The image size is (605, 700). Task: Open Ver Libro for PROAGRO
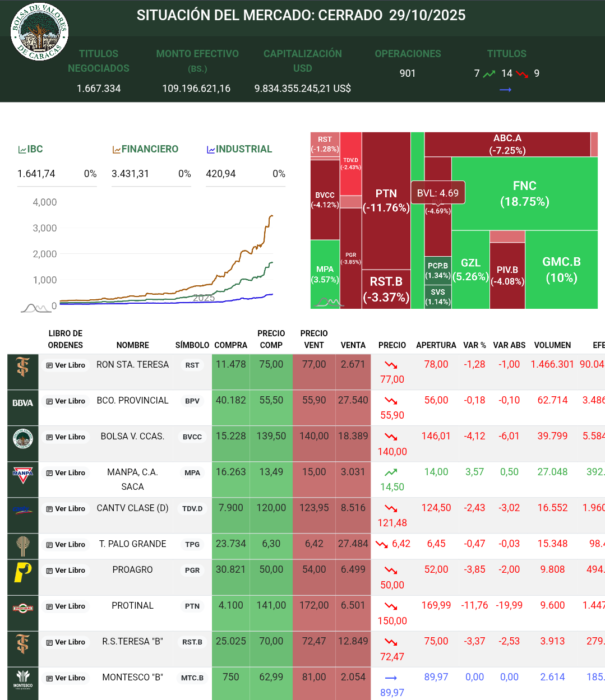click(x=66, y=571)
